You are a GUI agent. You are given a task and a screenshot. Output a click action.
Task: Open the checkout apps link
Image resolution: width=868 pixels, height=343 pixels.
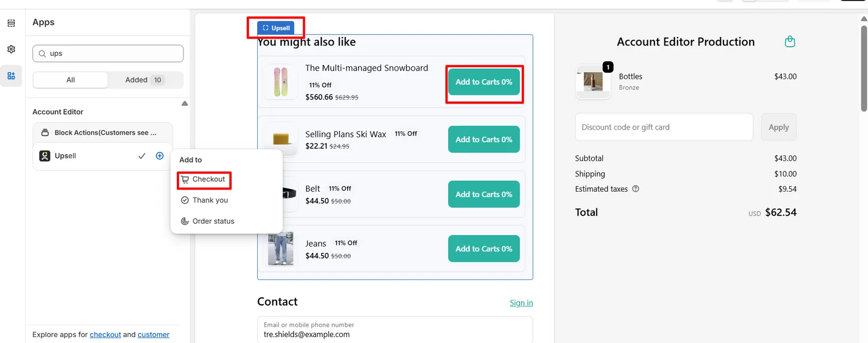coord(105,335)
